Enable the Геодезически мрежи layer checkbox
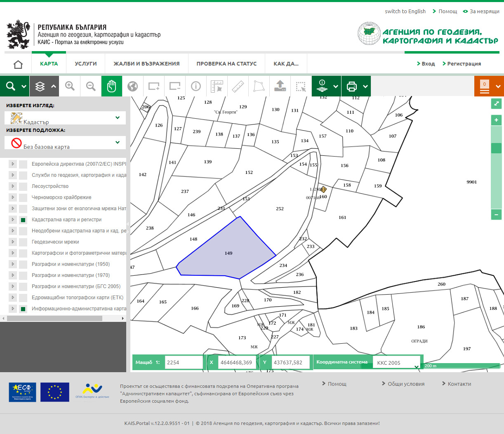This screenshot has height=434, width=504. point(23,242)
